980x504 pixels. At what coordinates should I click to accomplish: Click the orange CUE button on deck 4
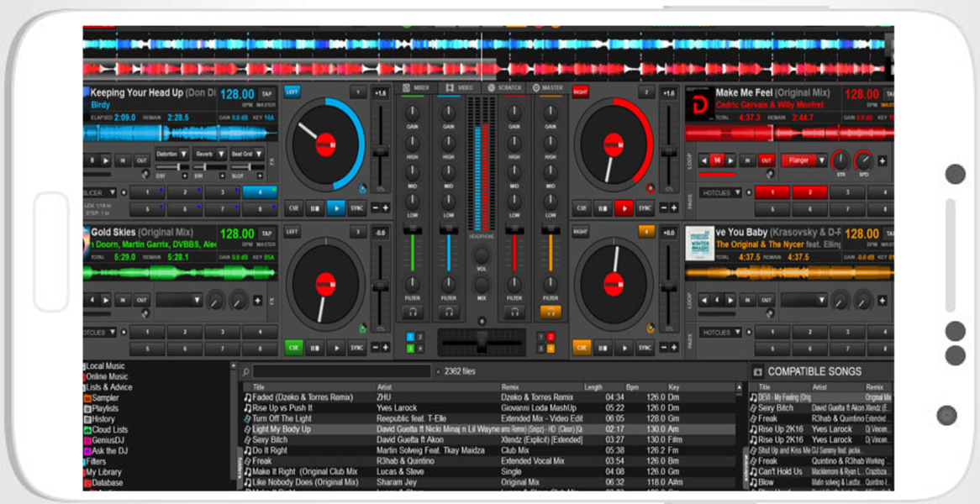point(582,347)
